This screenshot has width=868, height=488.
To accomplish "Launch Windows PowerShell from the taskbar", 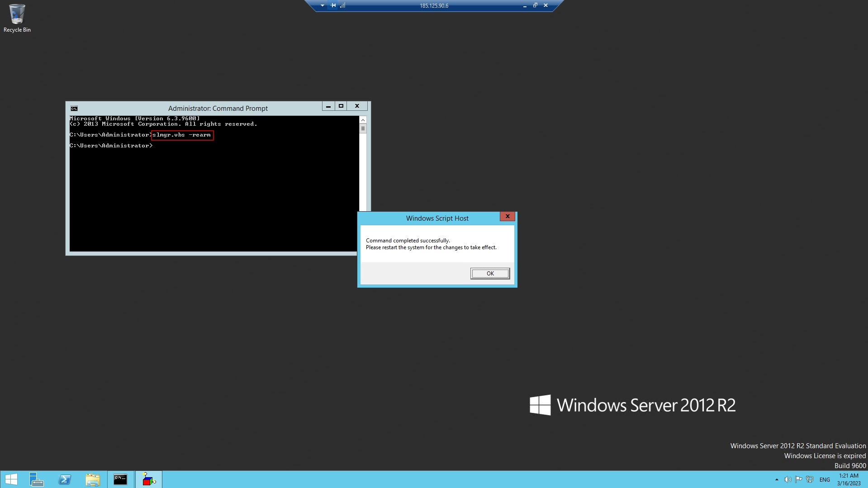I will coord(65,479).
